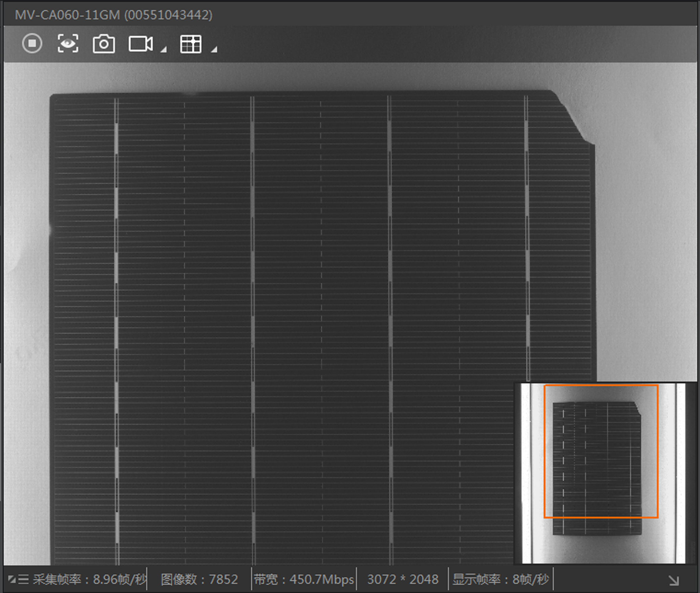Click the 显示帧率 8帧/秒 status field
The height and width of the screenshot is (593, 700).
click(501, 579)
